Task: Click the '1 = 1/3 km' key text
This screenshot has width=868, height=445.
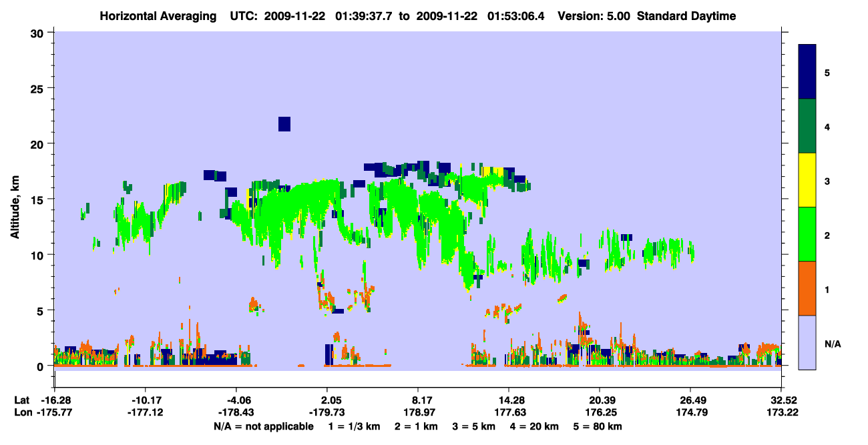Action: click(353, 426)
